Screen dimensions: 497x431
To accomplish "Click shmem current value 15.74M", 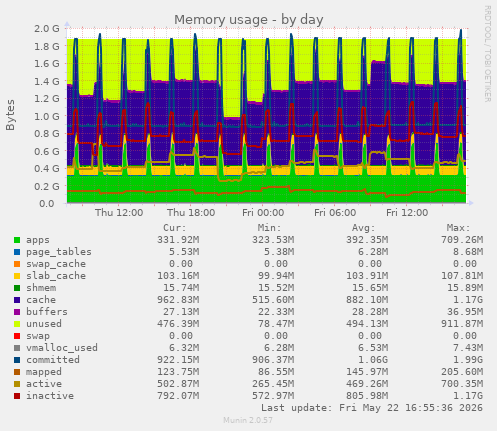I will [181, 288].
